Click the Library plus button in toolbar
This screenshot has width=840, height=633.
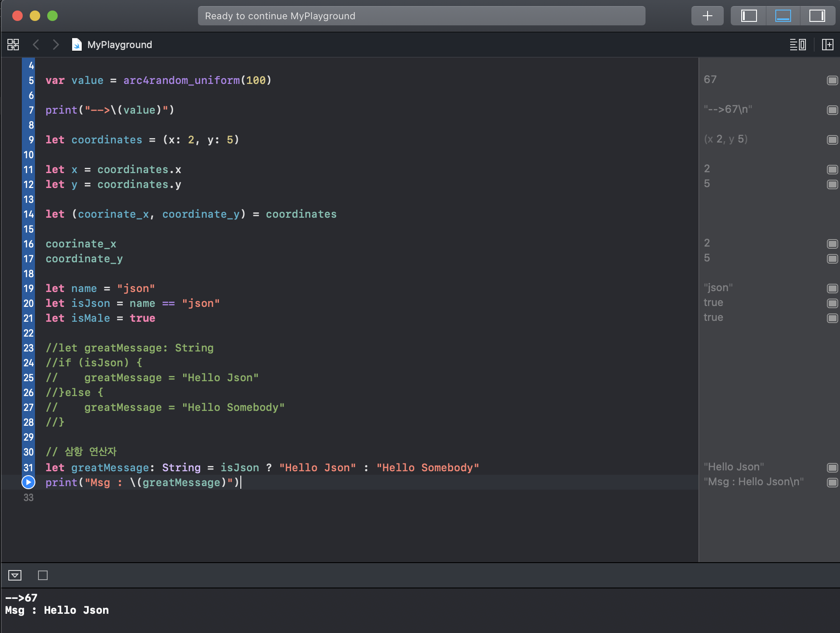[x=707, y=16]
